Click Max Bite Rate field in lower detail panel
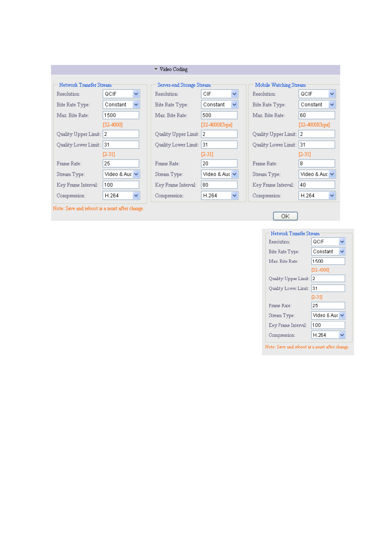This screenshot has width=392, height=556. coord(328,261)
